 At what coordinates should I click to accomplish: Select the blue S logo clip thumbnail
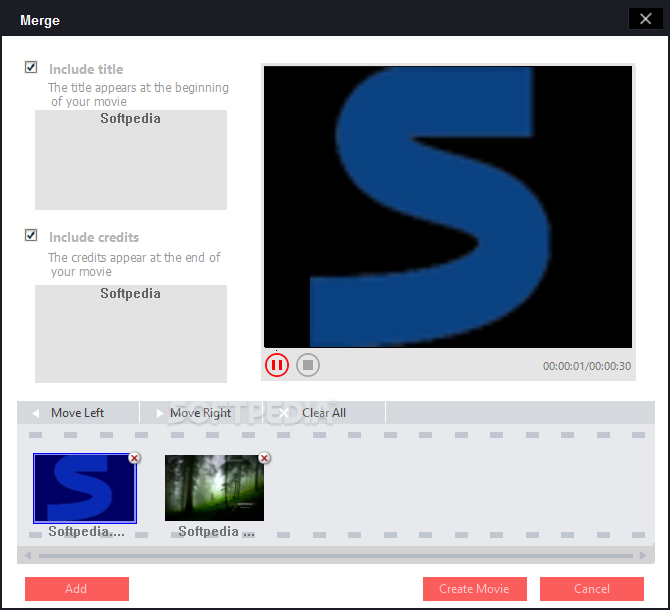pos(85,488)
